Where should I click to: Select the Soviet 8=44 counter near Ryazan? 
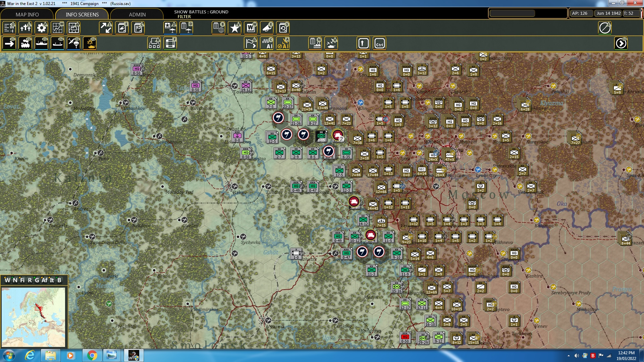626,240
